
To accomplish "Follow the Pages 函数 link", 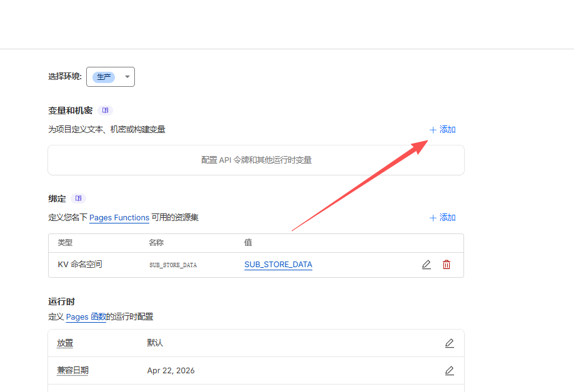I will pos(86,316).
